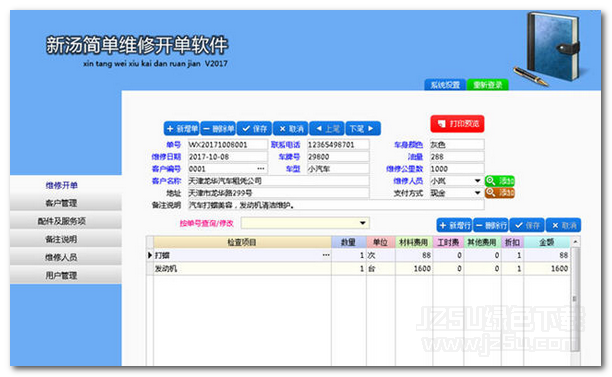612x377 pixels.
Task: Expand the 维修人员 dropdown arrow
Action: coord(477,181)
